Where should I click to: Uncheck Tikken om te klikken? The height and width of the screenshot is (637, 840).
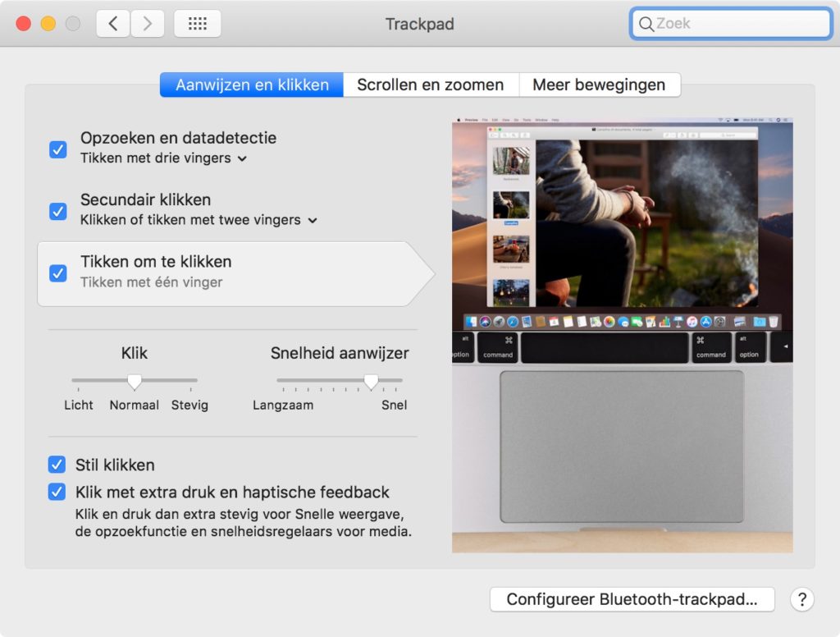tap(58, 273)
